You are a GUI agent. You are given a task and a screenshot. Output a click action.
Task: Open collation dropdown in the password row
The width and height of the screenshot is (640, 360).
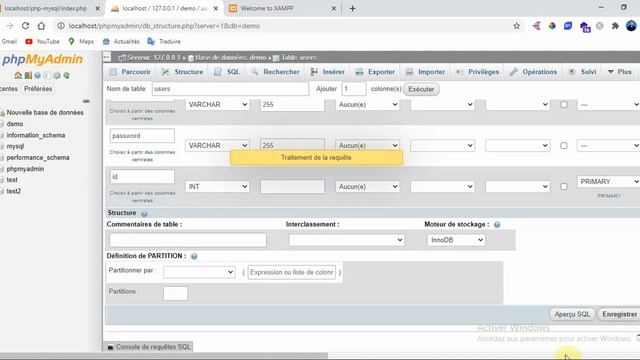click(442, 145)
